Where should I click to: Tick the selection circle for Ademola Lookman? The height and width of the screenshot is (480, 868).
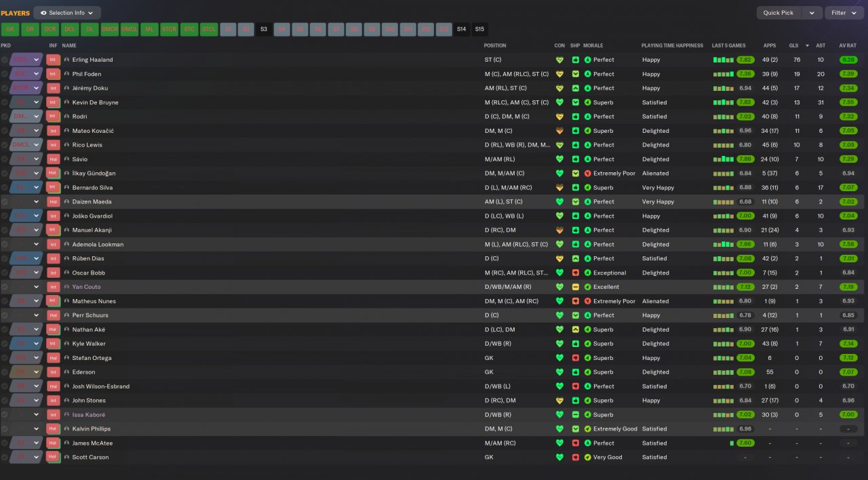tap(5, 244)
